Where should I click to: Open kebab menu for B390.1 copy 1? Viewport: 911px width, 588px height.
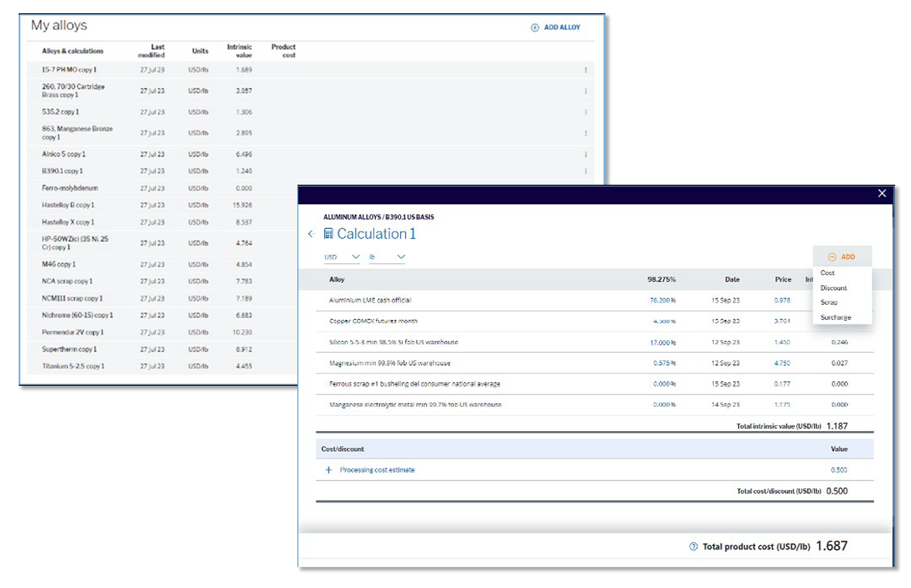coord(585,171)
